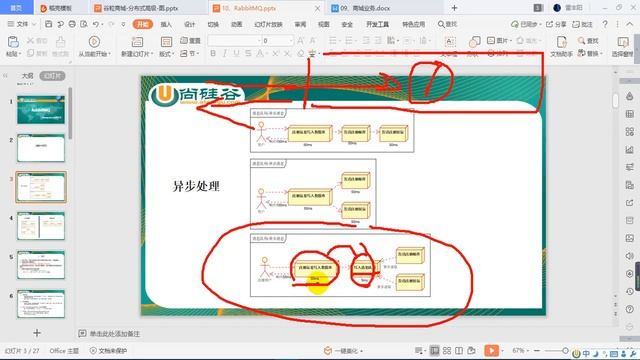Toggle Bold formatting

click(x=213, y=53)
